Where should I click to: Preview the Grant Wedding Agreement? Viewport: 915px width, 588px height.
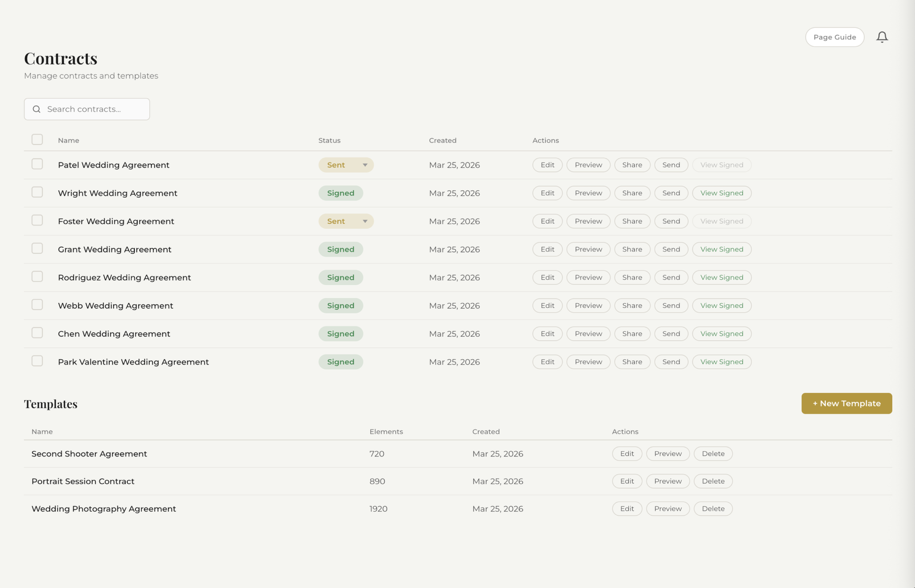(588, 249)
